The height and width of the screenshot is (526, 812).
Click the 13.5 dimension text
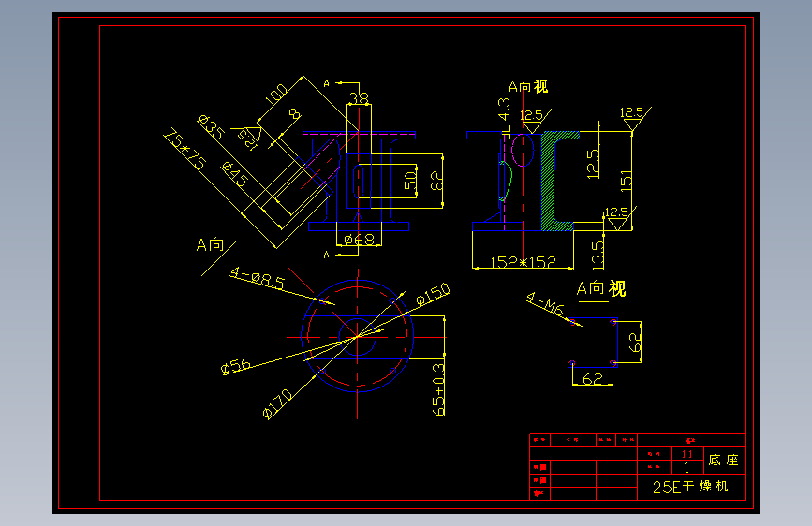click(598, 256)
